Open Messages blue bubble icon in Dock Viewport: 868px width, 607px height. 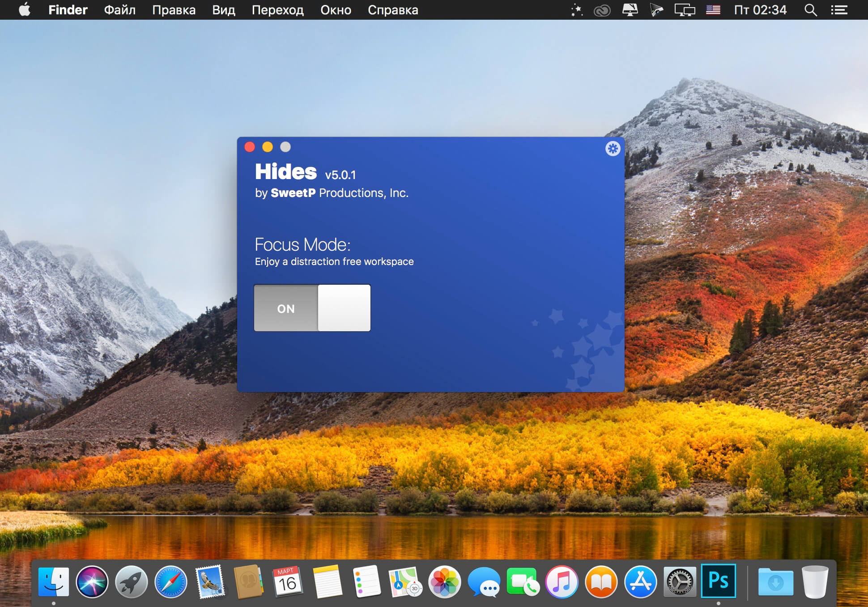(484, 582)
